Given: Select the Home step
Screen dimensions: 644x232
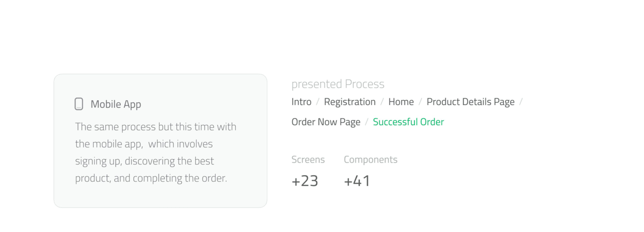Looking at the screenshot, I should [401, 102].
